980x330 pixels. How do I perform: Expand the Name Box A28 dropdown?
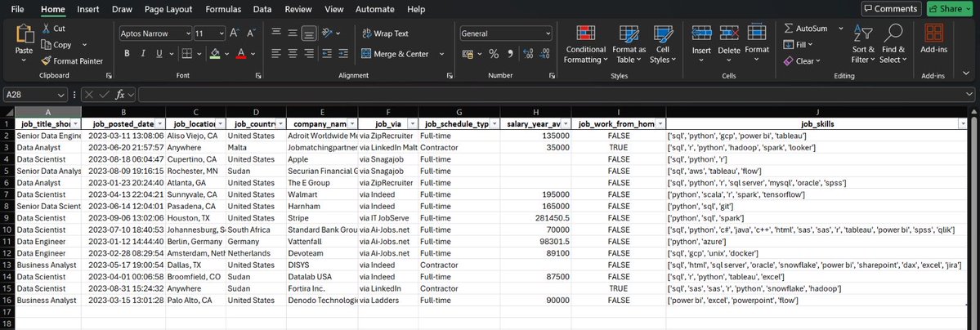tap(61, 95)
